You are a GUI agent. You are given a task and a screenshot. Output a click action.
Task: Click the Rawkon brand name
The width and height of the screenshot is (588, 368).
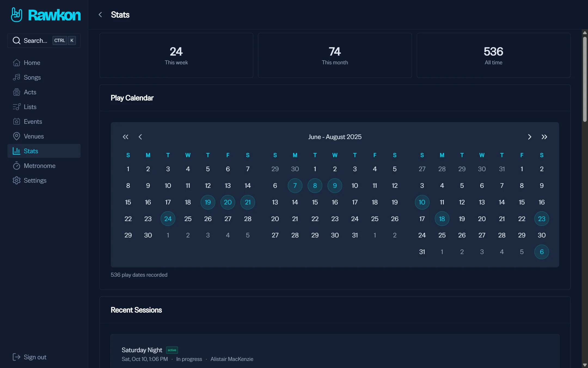pos(54,15)
